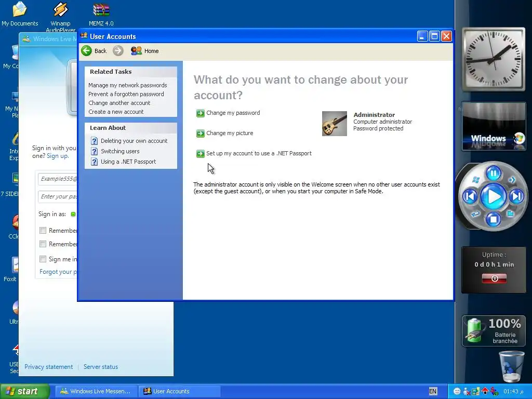Set up my account to use .NET Passport
Screen dimensions: 532x399
(x=259, y=153)
